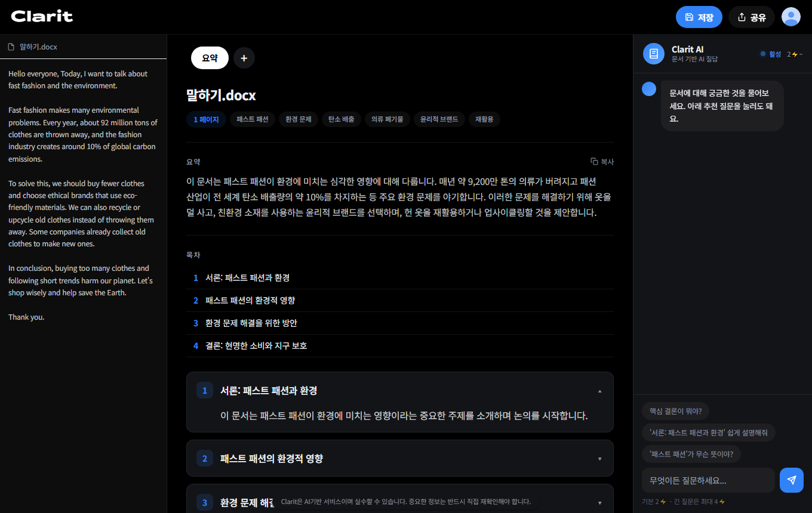Choose suggestion '패스트 패션'가 무슨 뜻이야?
812x513 pixels.
691,454
